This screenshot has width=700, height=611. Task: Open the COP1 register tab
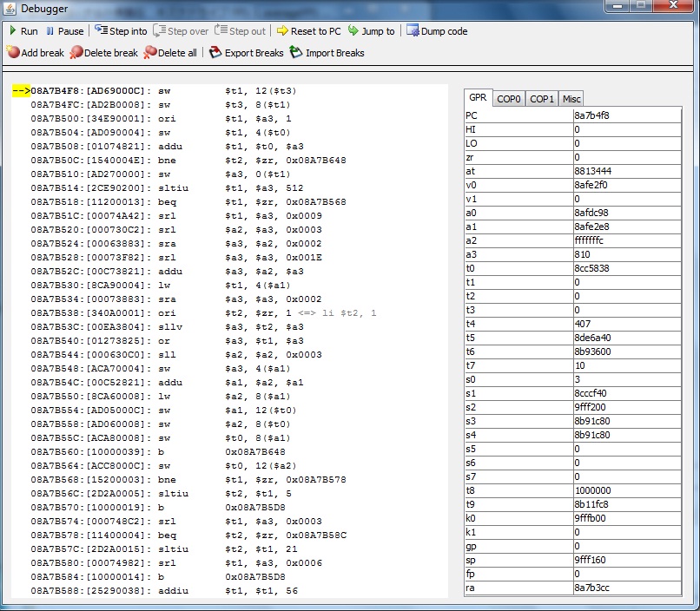tap(542, 99)
